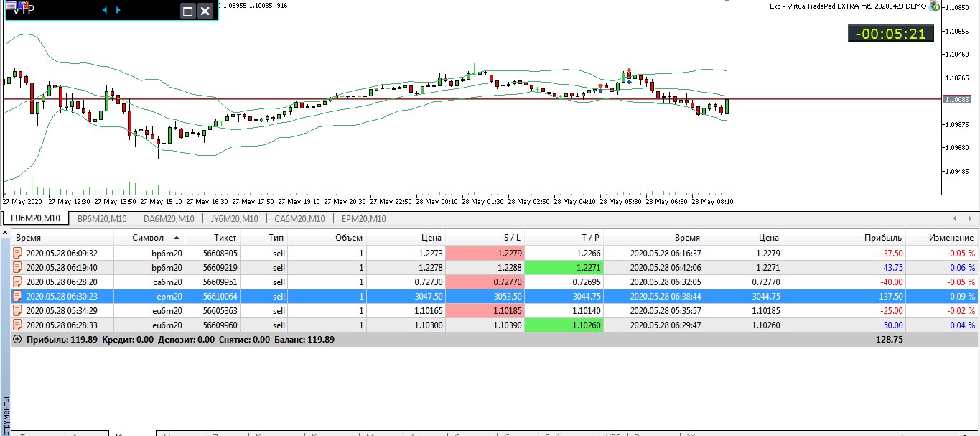Switch to the EU6M20,M10 chart tab
The width and height of the screenshot is (980, 436).
(36, 219)
